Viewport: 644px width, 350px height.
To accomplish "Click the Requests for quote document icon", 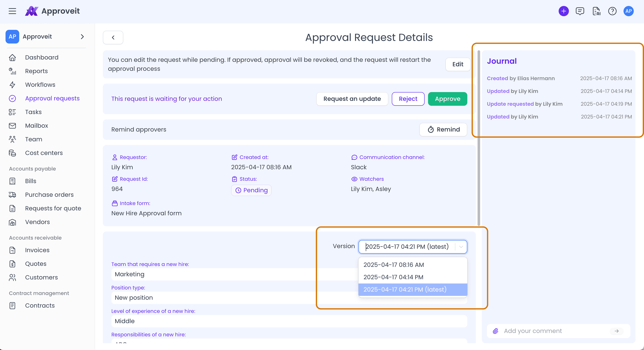I will pyautogui.click(x=12, y=208).
